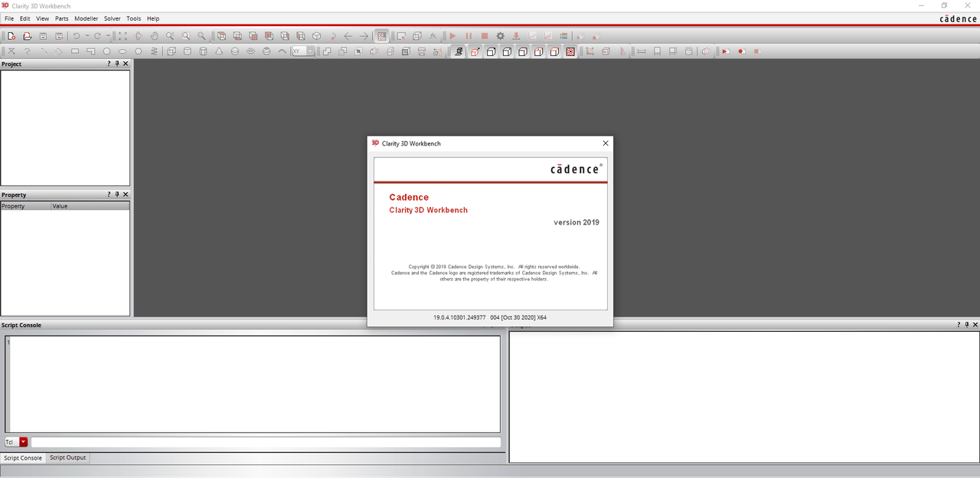Switch to the Script Output tab
Viewport: 980px width, 478px height.
[x=68, y=457]
